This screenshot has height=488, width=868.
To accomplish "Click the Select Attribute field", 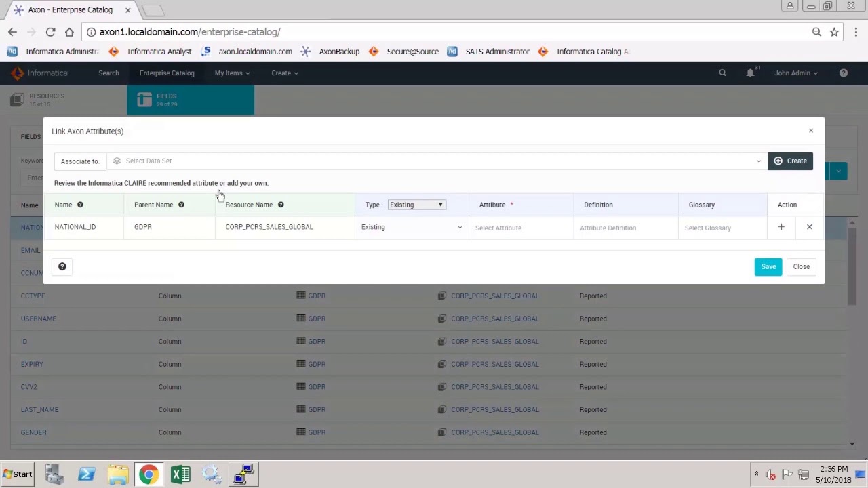I will 520,228.
